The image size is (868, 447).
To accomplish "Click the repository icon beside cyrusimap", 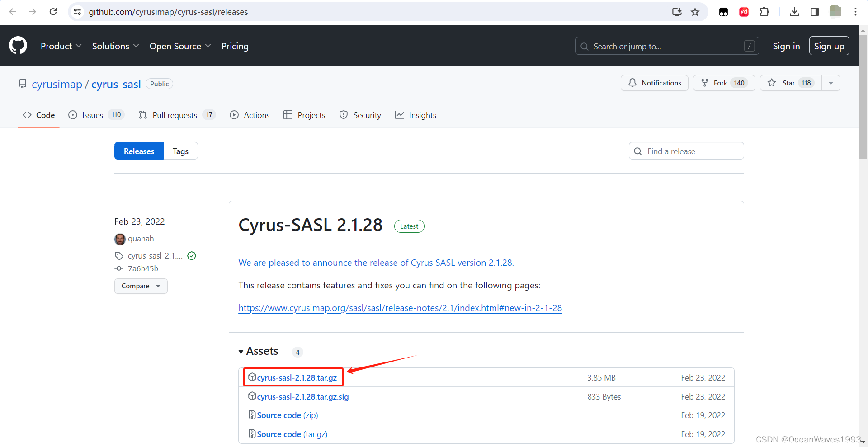I will tap(22, 84).
